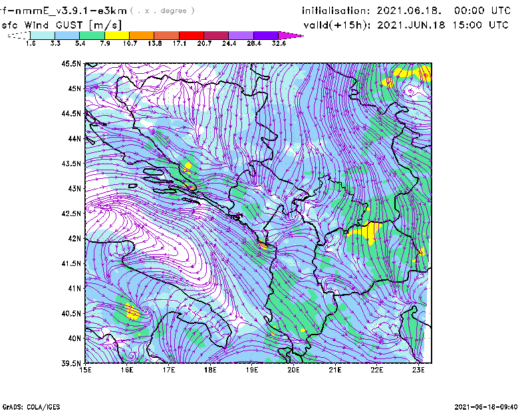Screen dimensions: 532x411
Task: Click the 21E longitude label
Action: pyautogui.click(x=335, y=370)
